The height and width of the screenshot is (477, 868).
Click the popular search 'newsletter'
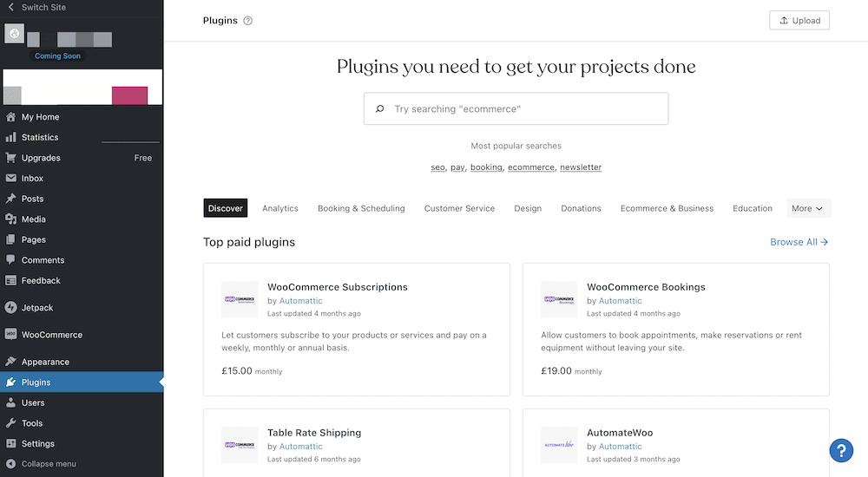[580, 167]
